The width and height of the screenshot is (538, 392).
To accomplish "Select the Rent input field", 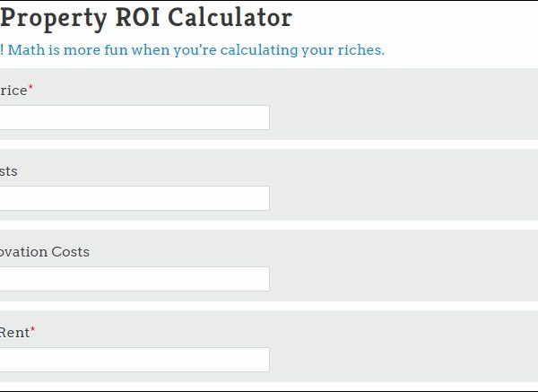I will pyautogui.click(x=134, y=360).
